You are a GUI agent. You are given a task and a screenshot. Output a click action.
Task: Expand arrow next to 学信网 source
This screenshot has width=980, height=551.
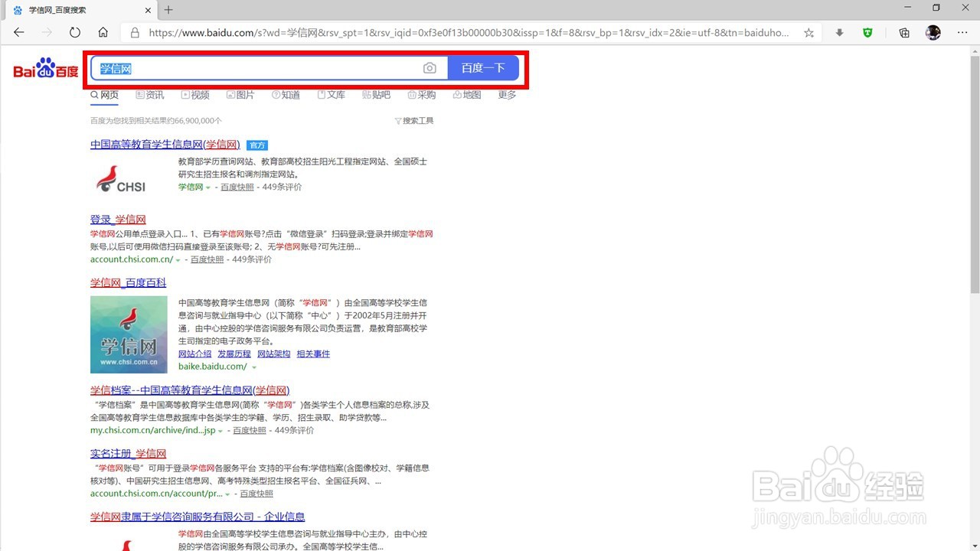click(207, 187)
